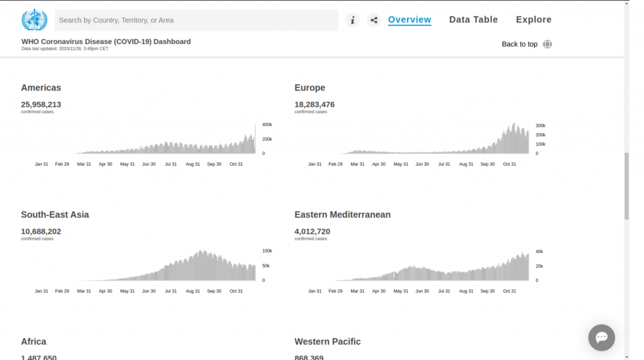Click the globe icon beside Back to top
Viewport: 644px width, 360px height.
click(x=547, y=44)
